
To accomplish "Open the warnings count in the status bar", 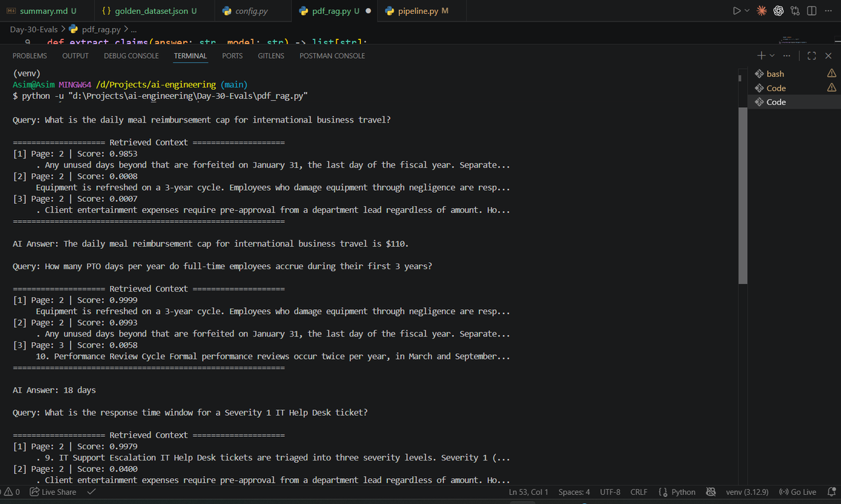I will (12, 491).
